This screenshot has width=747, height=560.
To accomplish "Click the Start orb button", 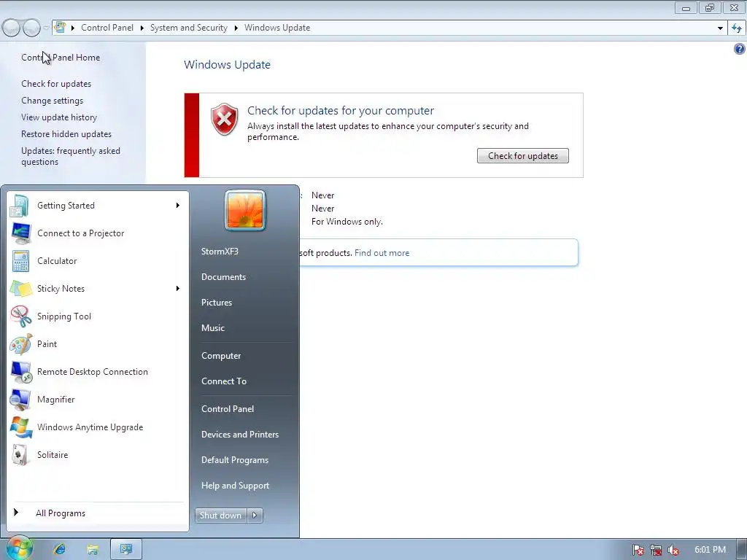I will pos(18,548).
